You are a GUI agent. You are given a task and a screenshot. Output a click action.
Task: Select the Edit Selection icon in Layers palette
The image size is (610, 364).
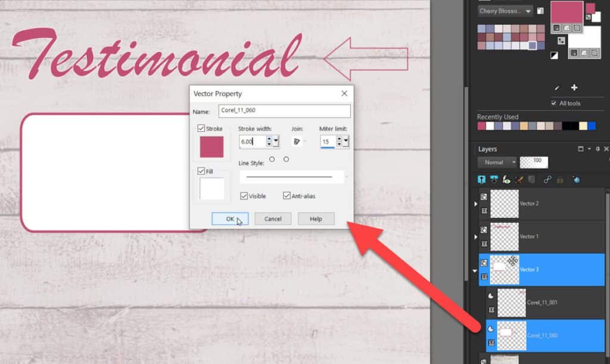(x=531, y=179)
